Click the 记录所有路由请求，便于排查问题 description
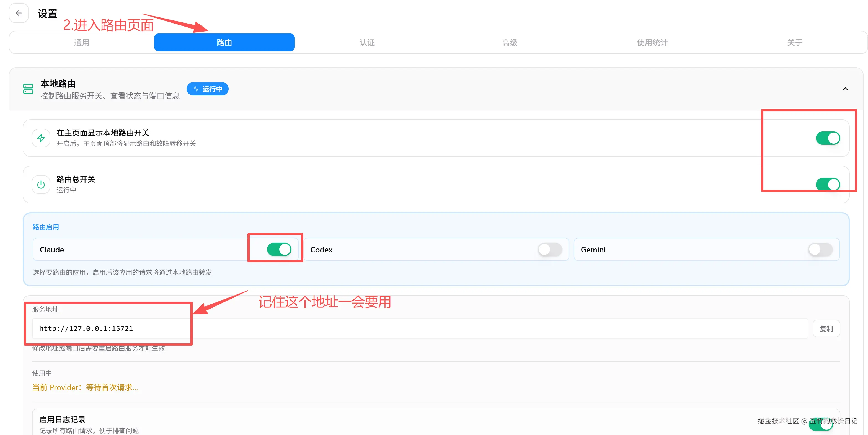The image size is (868, 435). pyautogui.click(x=89, y=431)
